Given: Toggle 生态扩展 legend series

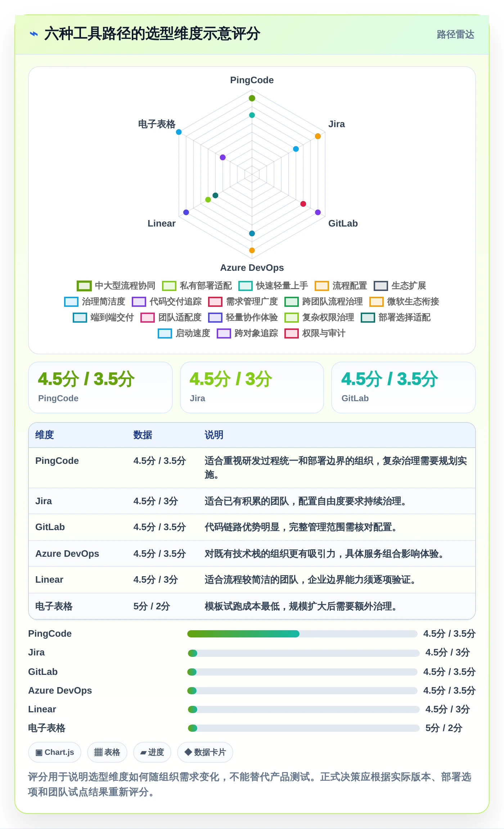Looking at the screenshot, I should [x=400, y=286].
